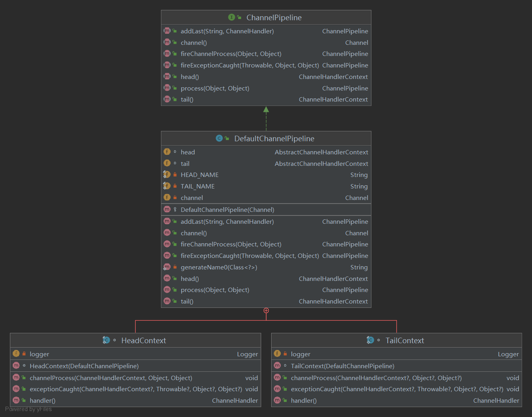This screenshot has width=532, height=417.
Task: Click the Powered by yFiles watermark
Action: [29, 409]
